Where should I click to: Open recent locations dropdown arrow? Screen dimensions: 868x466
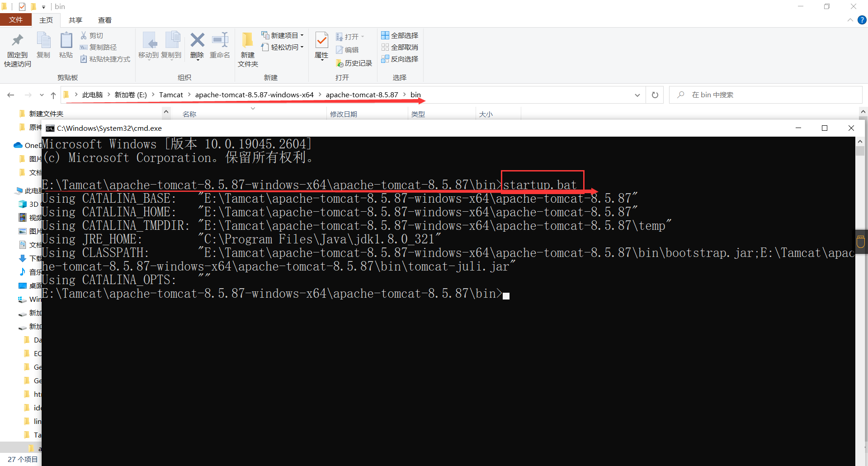(42, 95)
